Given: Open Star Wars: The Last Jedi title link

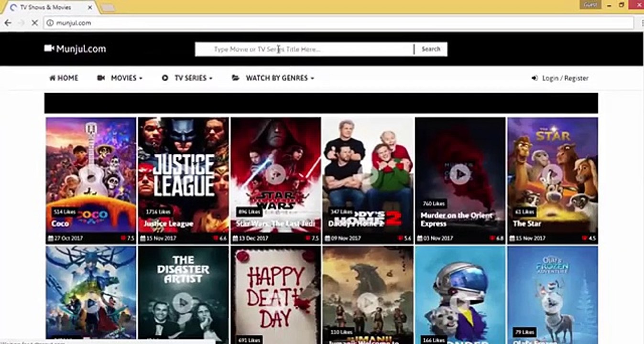Looking at the screenshot, I should tap(276, 224).
